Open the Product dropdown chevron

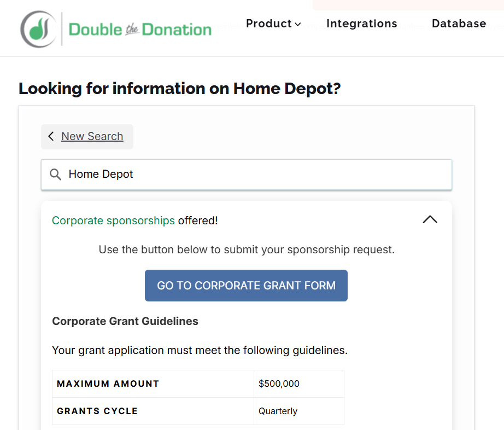(x=297, y=25)
